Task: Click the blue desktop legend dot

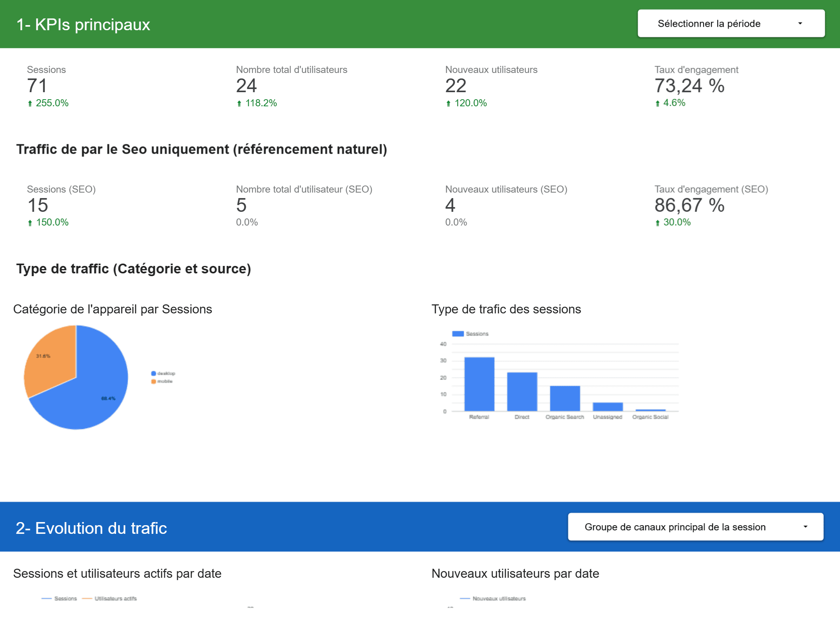Action: point(154,373)
